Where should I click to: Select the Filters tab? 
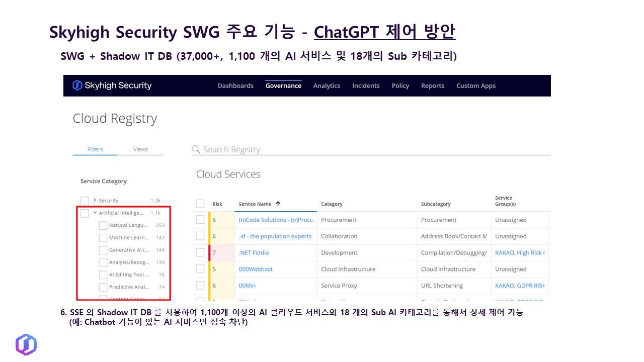coord(95,149)
